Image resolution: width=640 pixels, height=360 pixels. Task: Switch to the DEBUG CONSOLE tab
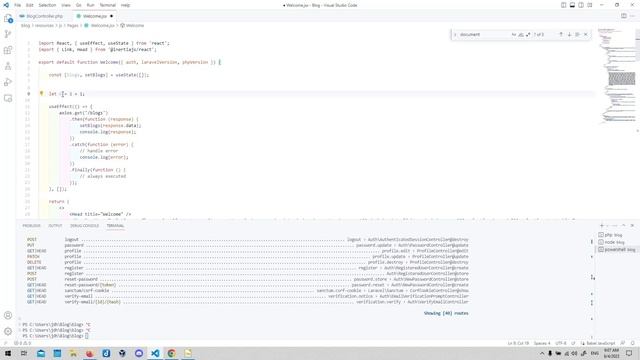[x=84, y=225]
